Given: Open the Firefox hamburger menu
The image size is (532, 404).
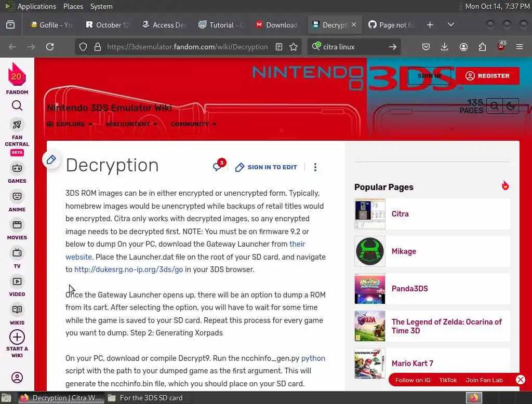Looking at the screenshot, I should click(x=520, y=47).
